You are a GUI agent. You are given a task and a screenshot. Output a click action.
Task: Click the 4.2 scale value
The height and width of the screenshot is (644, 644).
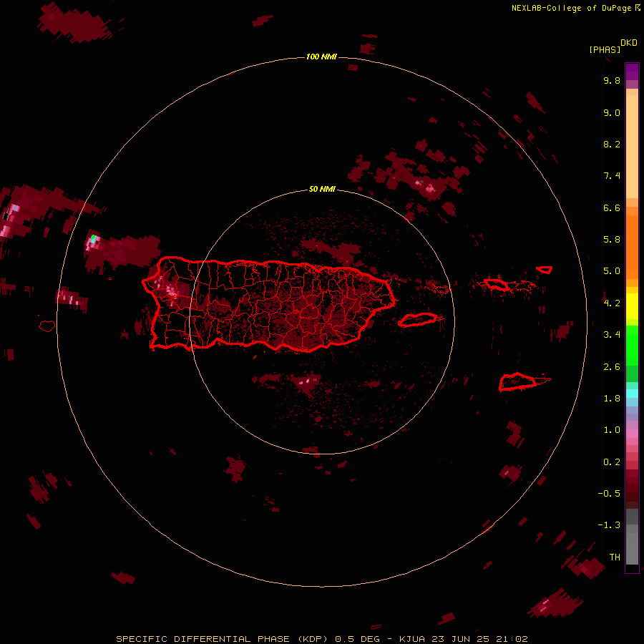612,303
